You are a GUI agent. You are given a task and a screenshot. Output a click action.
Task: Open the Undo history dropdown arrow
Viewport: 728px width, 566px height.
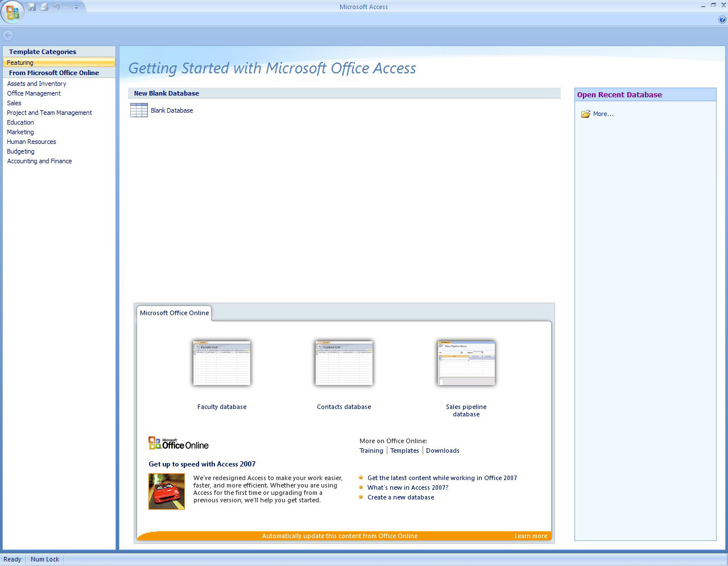pyautogui.click(x=65, y=7)
